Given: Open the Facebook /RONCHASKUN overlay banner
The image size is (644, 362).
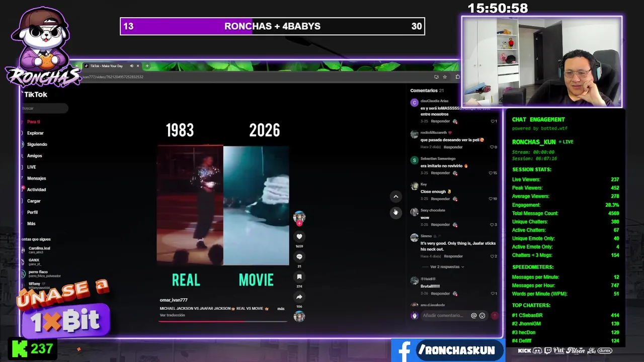Looking at the screenshot, I should click(x=447, y=350).
